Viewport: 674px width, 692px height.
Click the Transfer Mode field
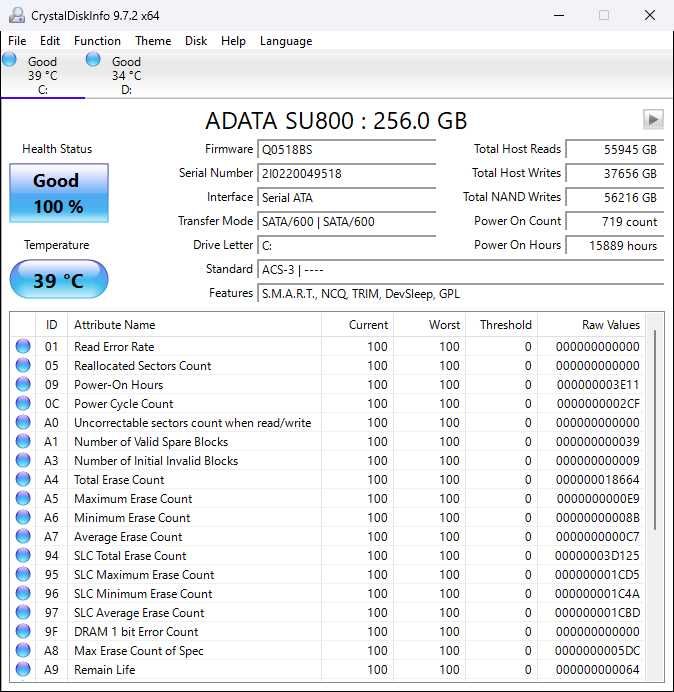coord(346,221)
